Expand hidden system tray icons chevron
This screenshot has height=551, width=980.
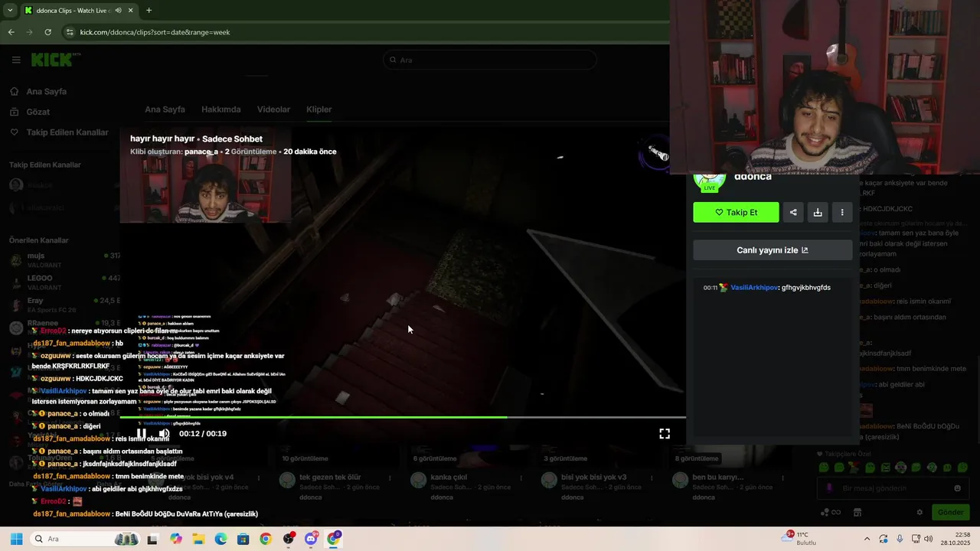tap(867, 539)
